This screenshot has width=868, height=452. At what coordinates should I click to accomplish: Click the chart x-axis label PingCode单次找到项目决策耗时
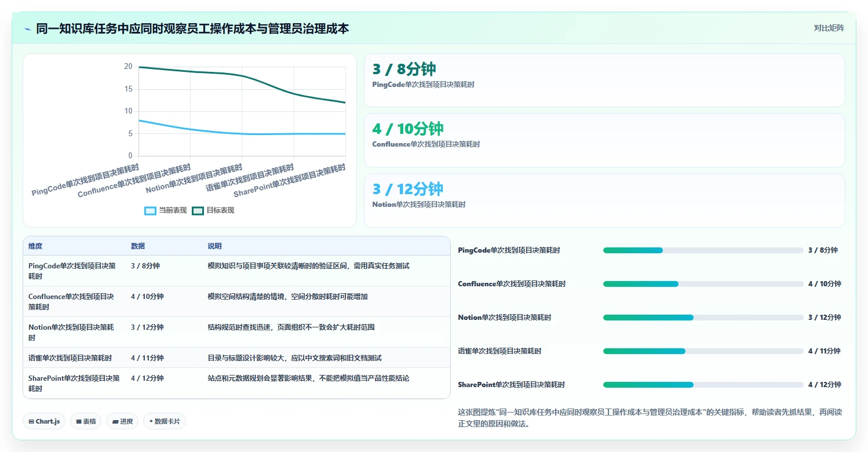[85, 180]
